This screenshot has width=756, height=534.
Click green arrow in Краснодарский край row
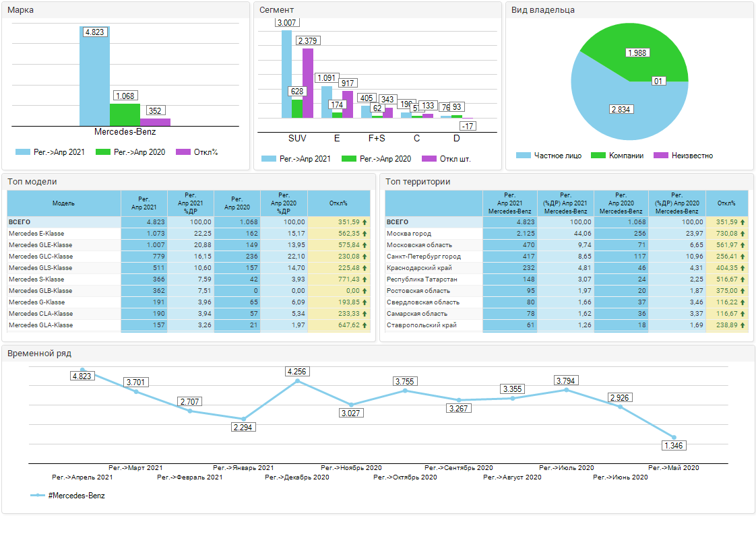[743, 268]
